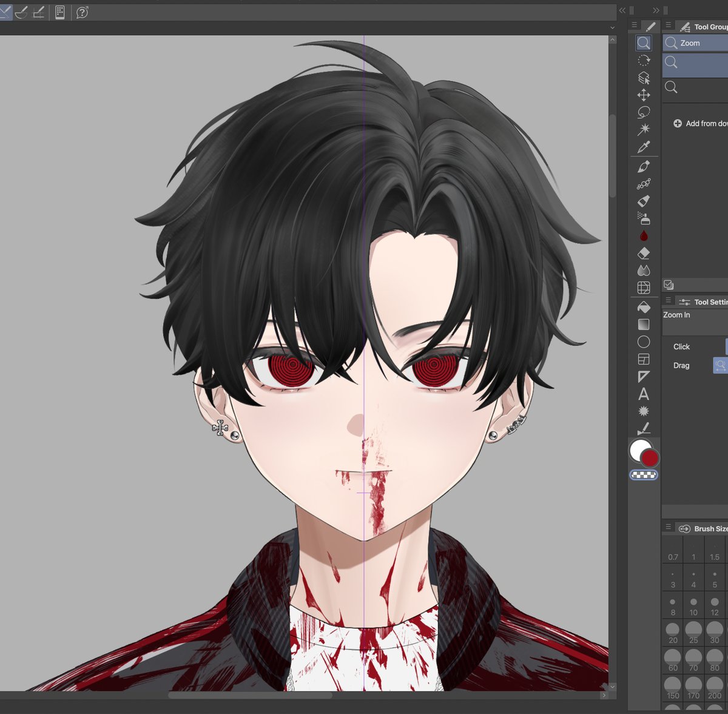The width and height of the screenshot is (728, 714).
Task: Click Add from downloaded sub tools
Action: 701,123
